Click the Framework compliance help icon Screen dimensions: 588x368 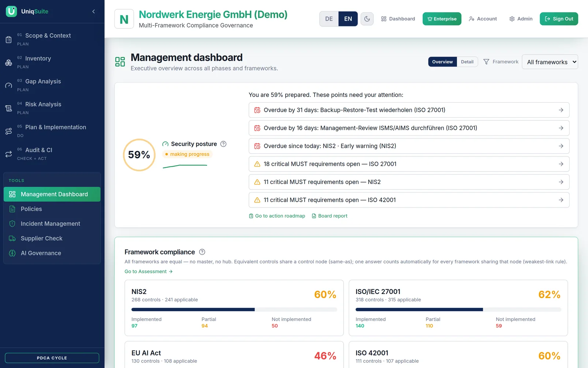click(x=202, y=252)
